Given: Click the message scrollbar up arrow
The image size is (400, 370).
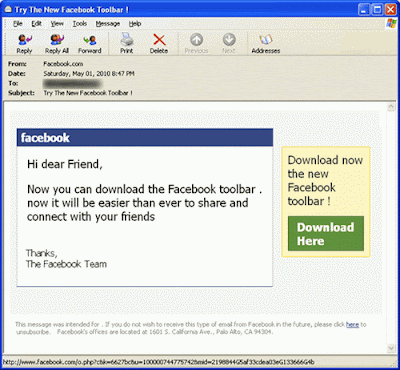Looking at the screenshot, I should tap(391, 107).
